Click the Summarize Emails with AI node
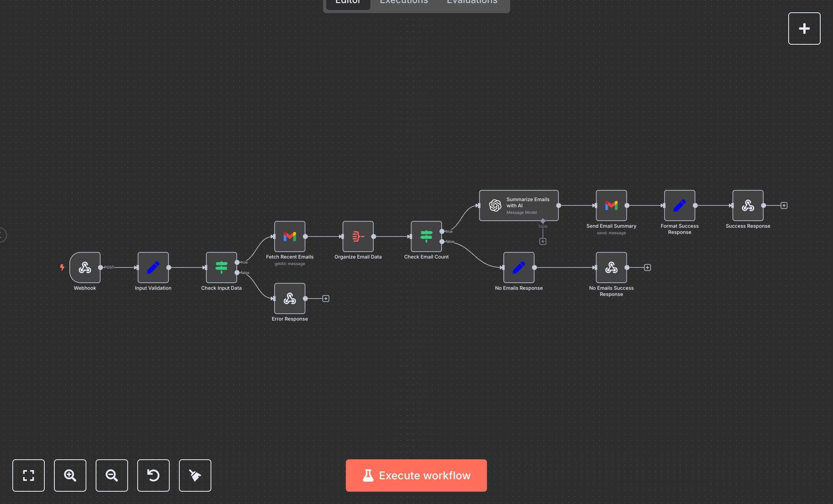Screen dimensions: 833x504 [x=519, y=205]
